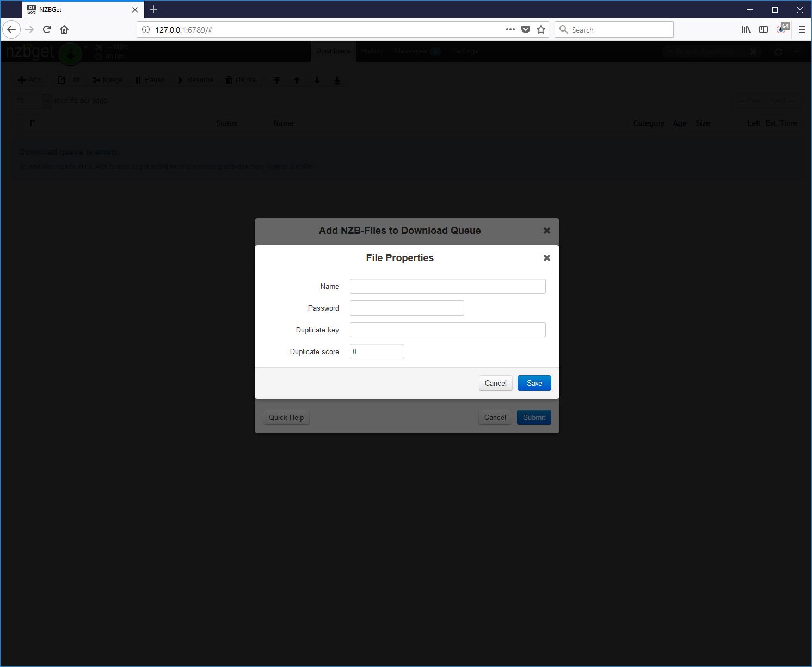This screenshot has width=812, height=667.
Task: Focus the Password field
Action: (407, 308)
